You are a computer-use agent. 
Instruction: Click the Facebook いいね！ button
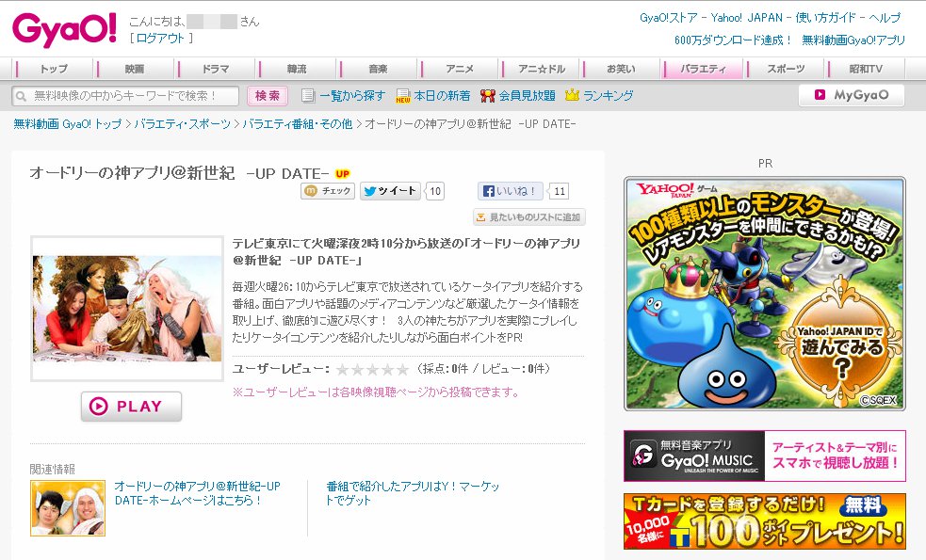[511, 191]
